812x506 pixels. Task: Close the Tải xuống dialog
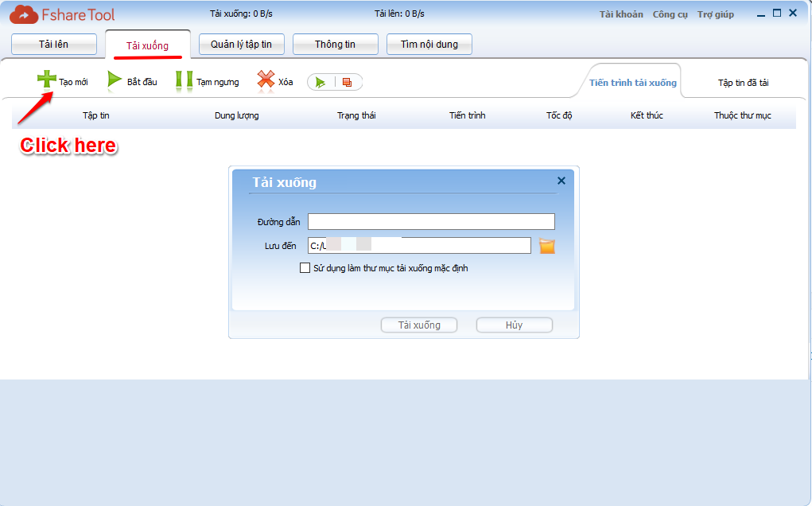(561, 181)
